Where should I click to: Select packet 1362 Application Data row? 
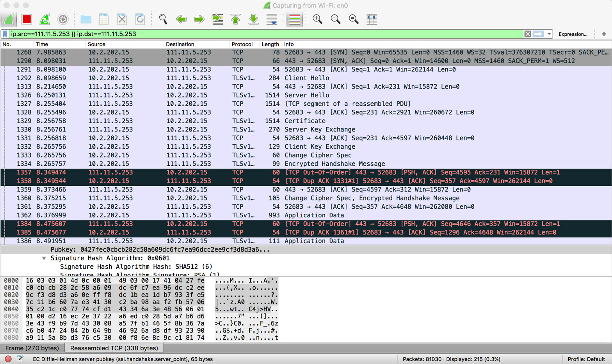click(x=306, y=215)
